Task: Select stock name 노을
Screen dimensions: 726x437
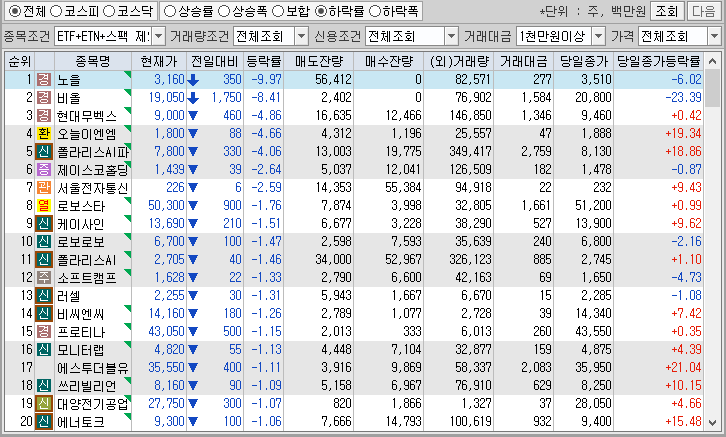Action: [69, 80]
